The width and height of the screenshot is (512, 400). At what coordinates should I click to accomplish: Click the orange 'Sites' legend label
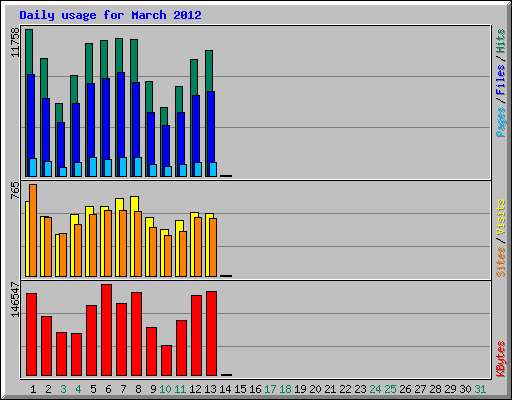(x=500, y=262)
